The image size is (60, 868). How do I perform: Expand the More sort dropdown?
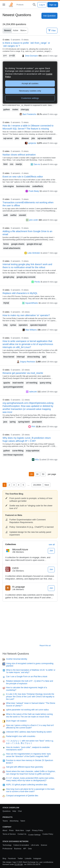23,30
